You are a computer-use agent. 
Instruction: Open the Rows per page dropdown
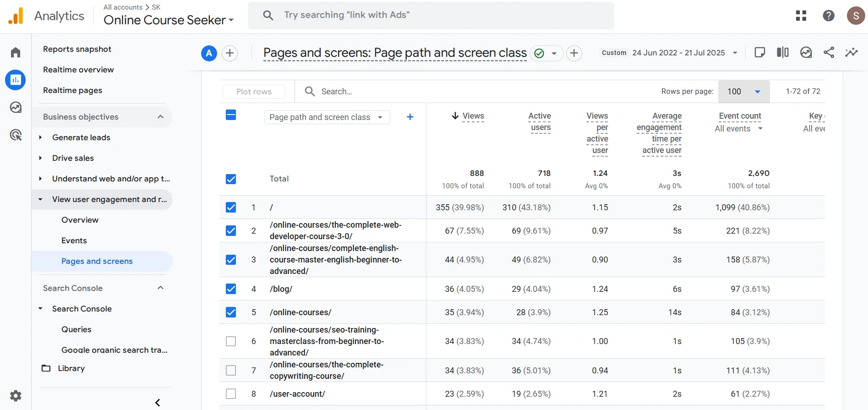pyautogui.click(x=744, y=92)
